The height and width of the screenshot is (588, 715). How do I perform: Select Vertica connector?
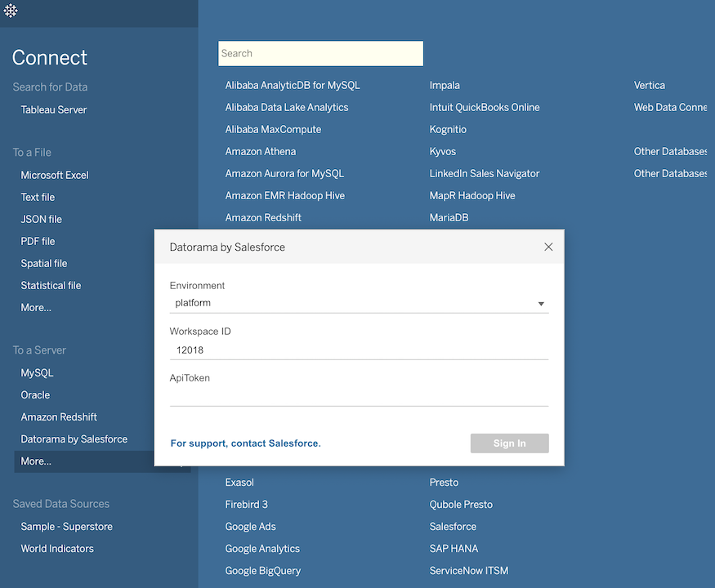coord(650,85)
